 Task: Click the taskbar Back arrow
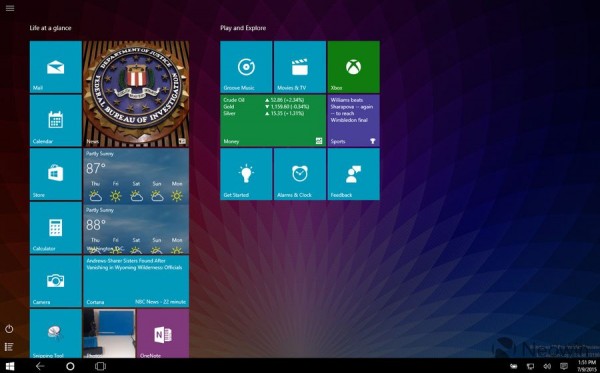pos(40,366)
